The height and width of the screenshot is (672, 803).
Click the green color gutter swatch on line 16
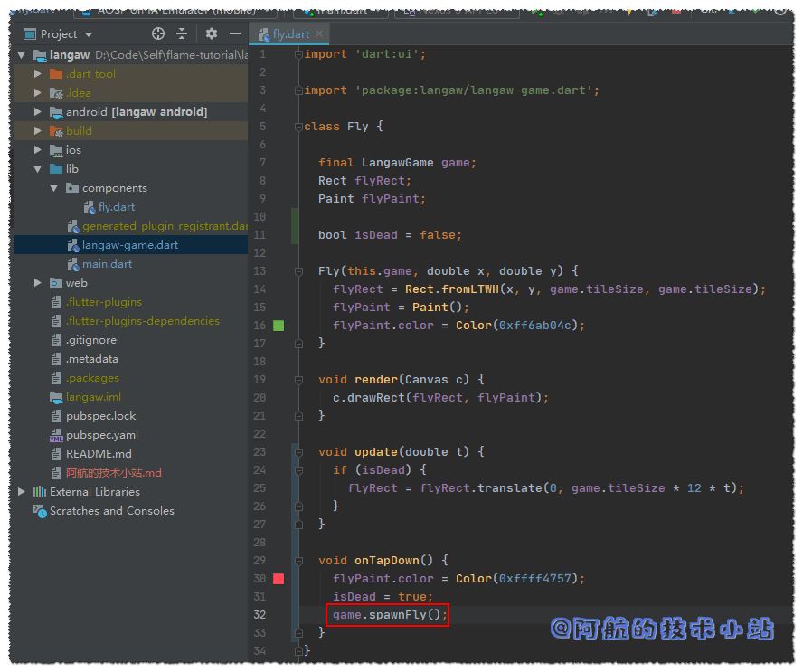(279, 326)
